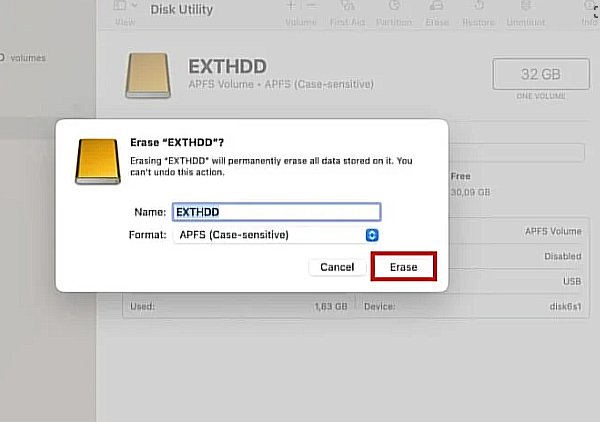Click the Erase button in the dialog
This screenshot has height=422, width=600.
[x=405, y=267]
